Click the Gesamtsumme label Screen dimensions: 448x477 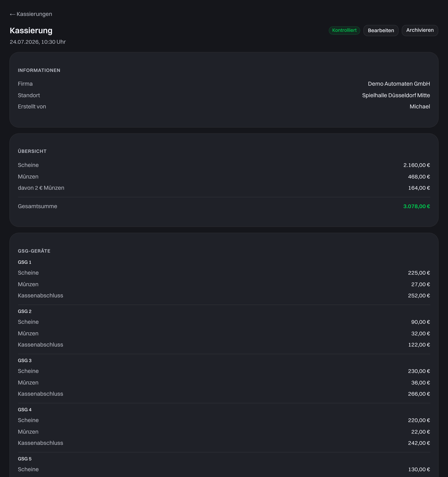tap(37, 206)
